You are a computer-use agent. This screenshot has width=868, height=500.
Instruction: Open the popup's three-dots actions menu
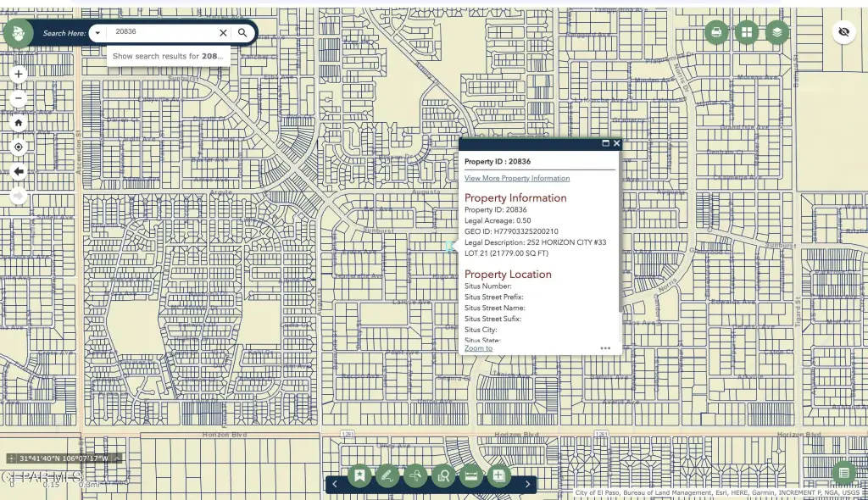tap(605, 347)
